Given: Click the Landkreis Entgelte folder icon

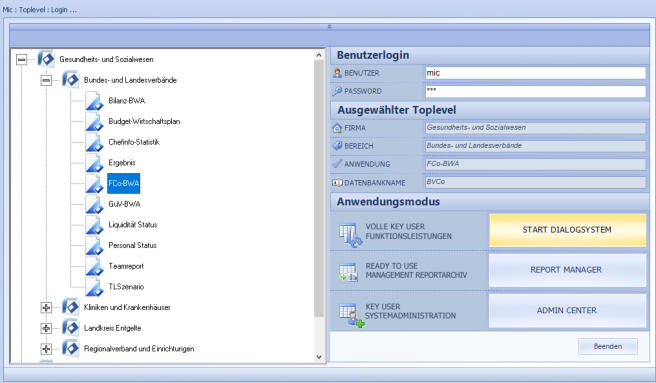Looking at the screenshot, I should [70, 328].
